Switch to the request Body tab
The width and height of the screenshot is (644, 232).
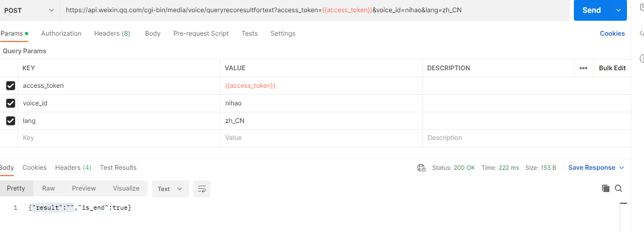tap(152, 34)
